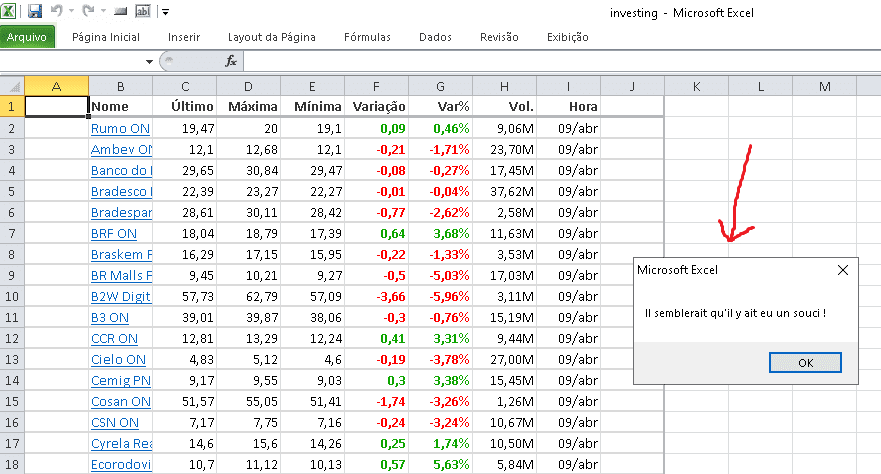
Task: Click the Excel application icon in title bar
Action: pyautogui.click(x=11, y=12)
